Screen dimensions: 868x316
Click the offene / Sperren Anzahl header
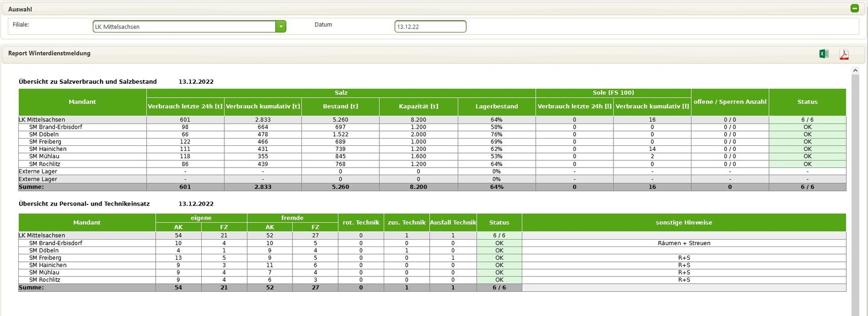[730, 102]
